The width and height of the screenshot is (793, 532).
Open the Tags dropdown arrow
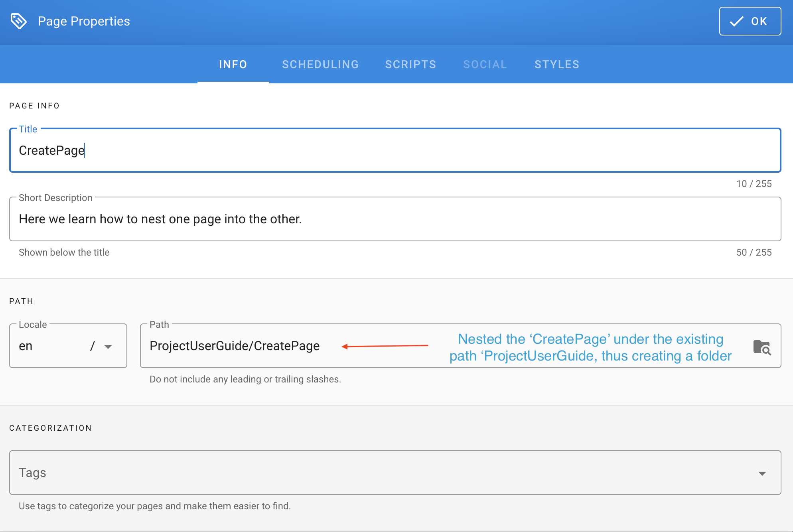tap(762, 473)
